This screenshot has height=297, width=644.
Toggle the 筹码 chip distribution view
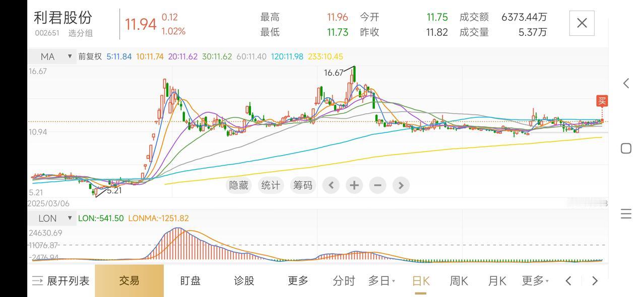point(303,185)
